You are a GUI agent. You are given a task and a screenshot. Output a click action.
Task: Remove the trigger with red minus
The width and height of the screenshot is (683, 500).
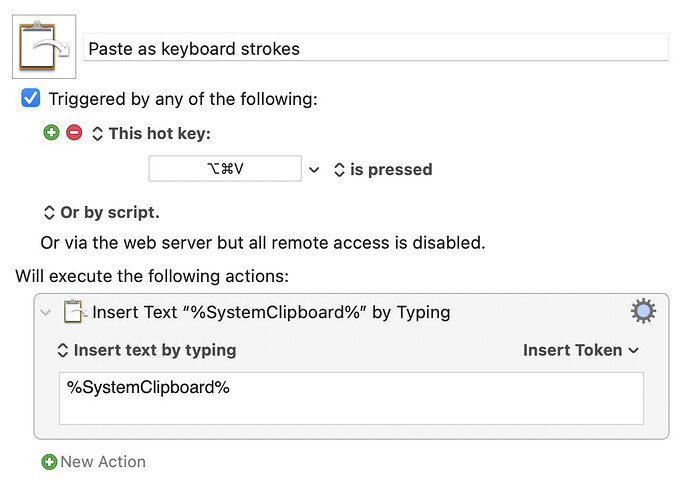coord(74,133)
